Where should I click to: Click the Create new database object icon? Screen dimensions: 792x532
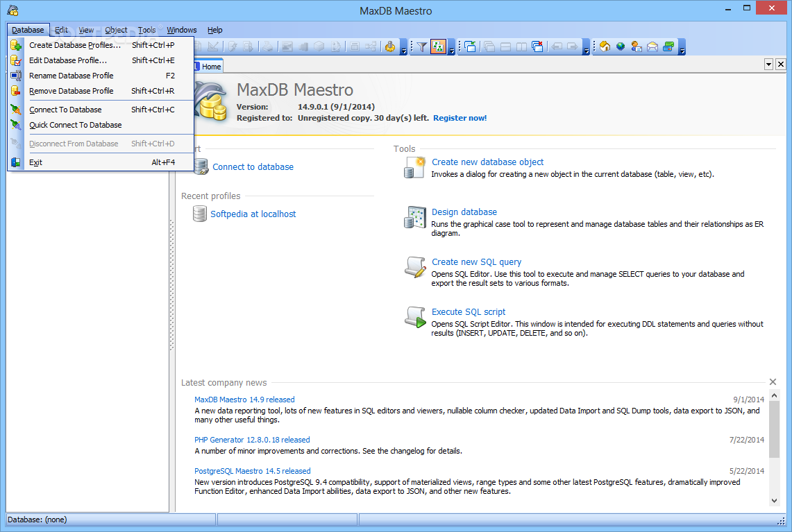(x=414, y=167)
